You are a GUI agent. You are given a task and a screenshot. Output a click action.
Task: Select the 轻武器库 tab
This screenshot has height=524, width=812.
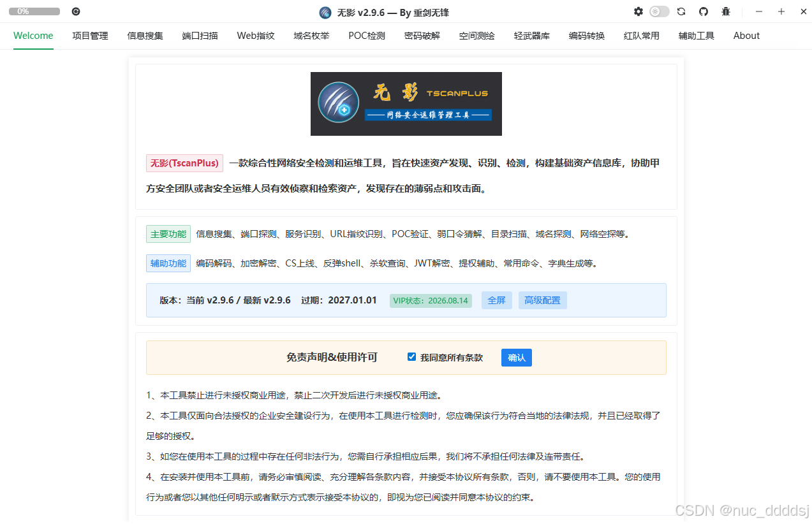click(x=532, y=36)
